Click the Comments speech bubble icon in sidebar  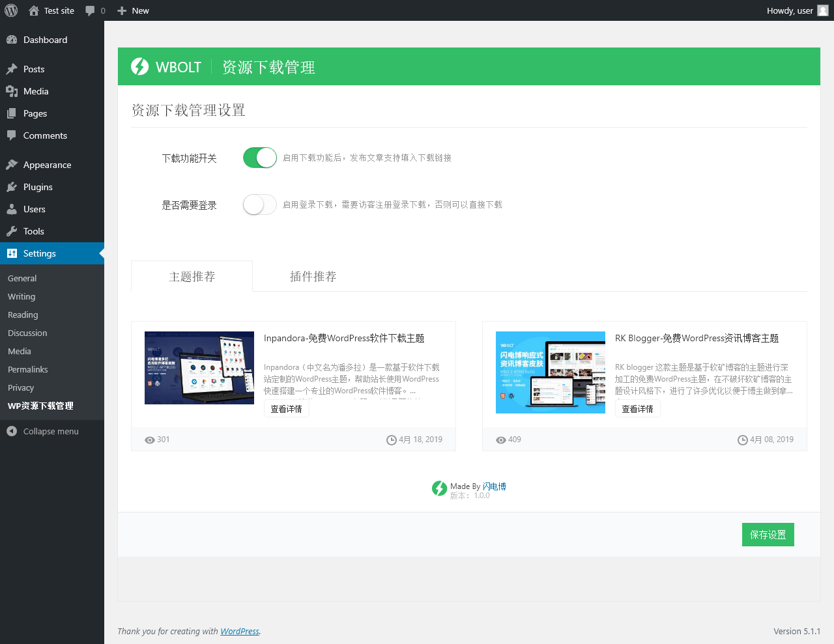pos(12,135)
